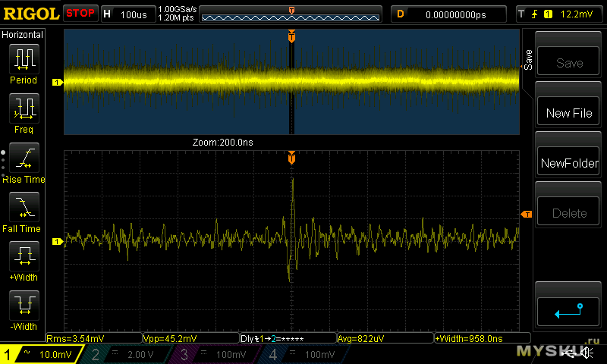Click the USB connection icon
The height and width of the screenshot is (364, 607).
click(x=569, y=353)
